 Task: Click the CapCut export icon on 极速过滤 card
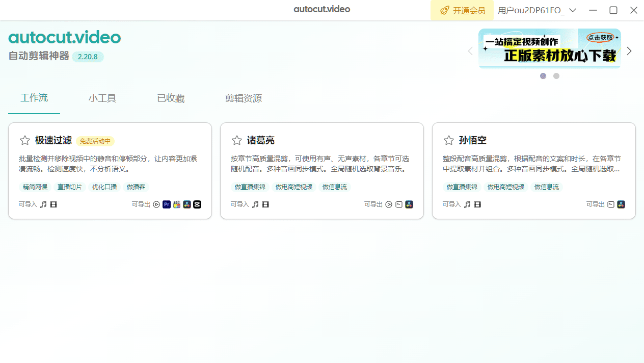point(197,204)
